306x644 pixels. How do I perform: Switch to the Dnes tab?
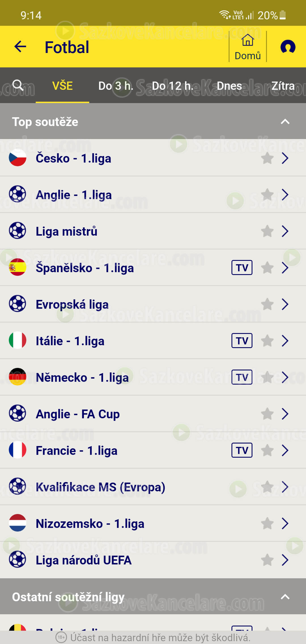(229, 86)
